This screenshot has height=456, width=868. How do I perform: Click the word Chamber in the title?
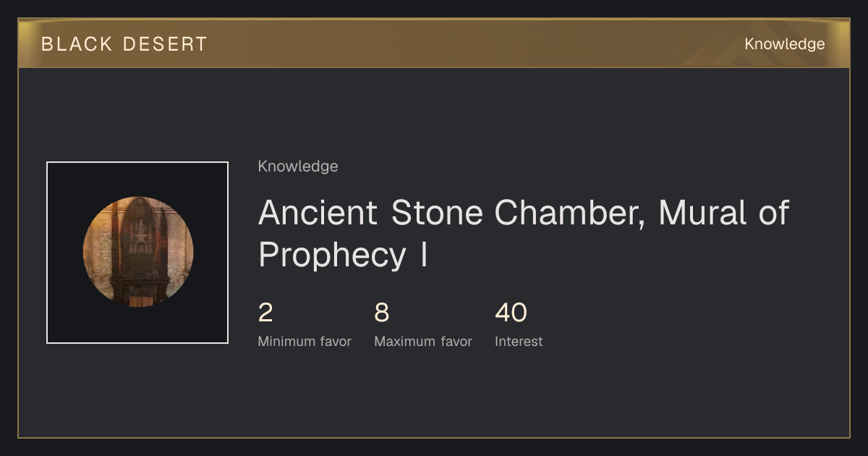click(570, 214)
